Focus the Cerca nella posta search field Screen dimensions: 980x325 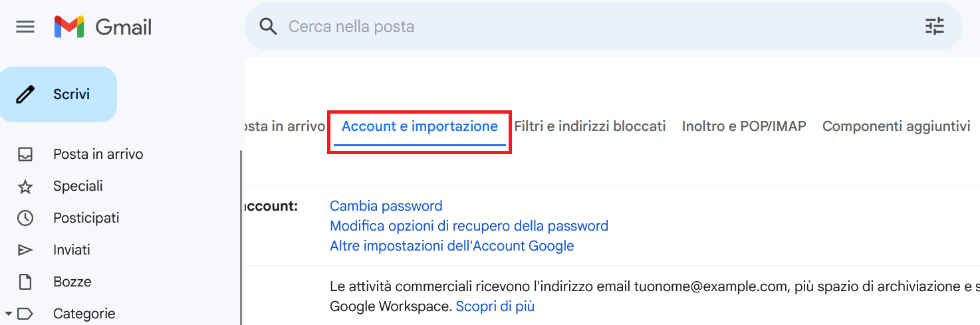click(x=598, y=27)
